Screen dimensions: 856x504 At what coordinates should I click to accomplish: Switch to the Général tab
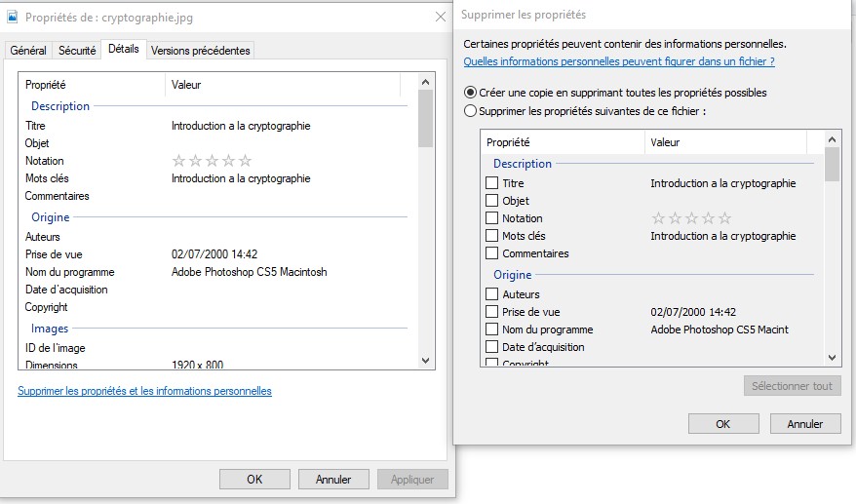[x=28, y=51]
